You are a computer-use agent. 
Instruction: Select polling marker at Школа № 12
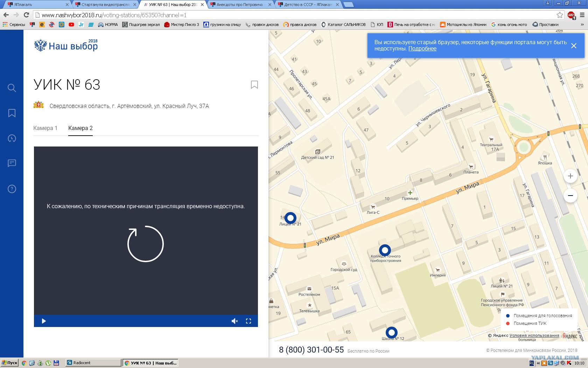(x=391, y=332)
